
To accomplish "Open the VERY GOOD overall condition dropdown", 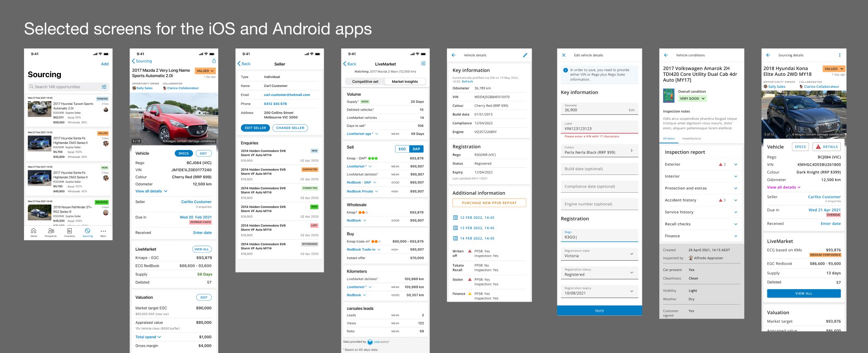I will 692,99.
